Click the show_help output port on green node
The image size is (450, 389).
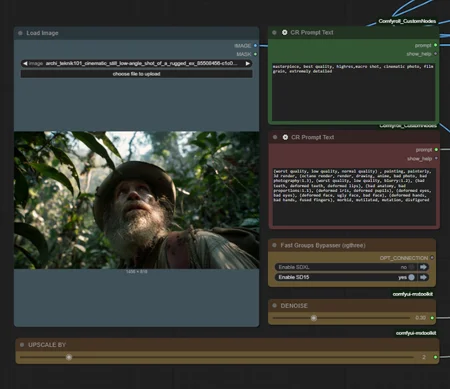click(435, 54)
